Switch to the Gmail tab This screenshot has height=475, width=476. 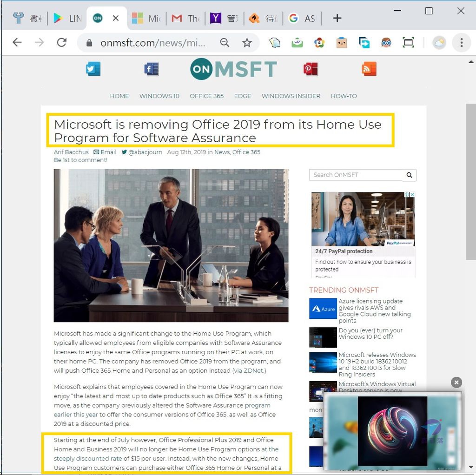pyautogui.click(x=185, y=19)
